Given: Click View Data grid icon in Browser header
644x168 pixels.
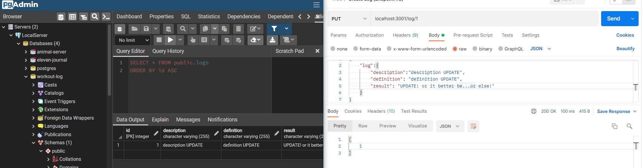Looking at the screenshot, I should tap(72, 17).
